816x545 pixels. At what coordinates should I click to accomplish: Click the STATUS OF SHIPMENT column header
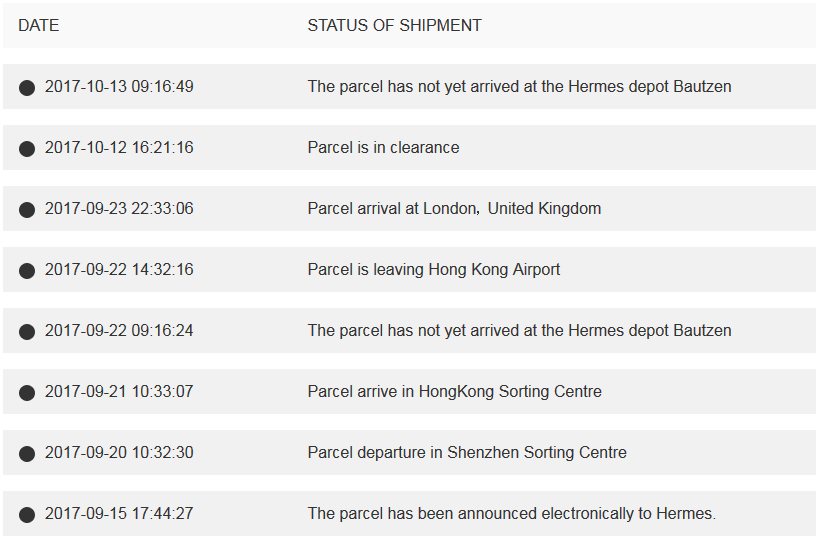(x=394, y=26)
